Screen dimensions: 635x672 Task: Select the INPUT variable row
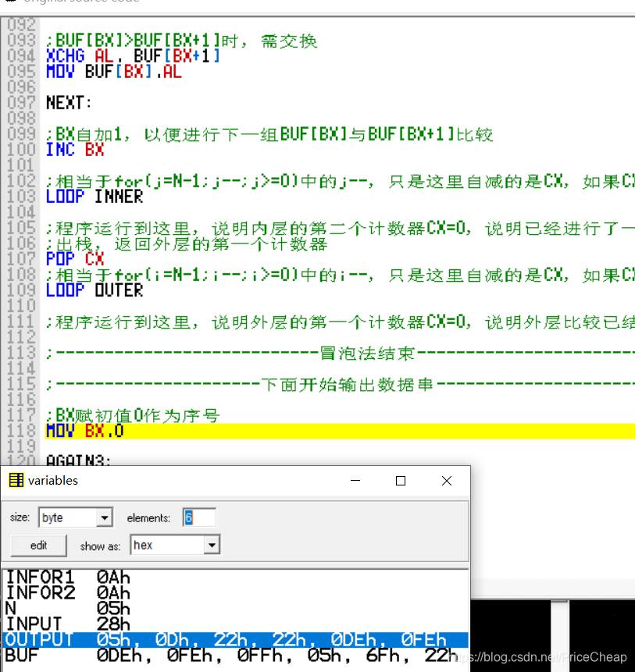pos(235,624)
